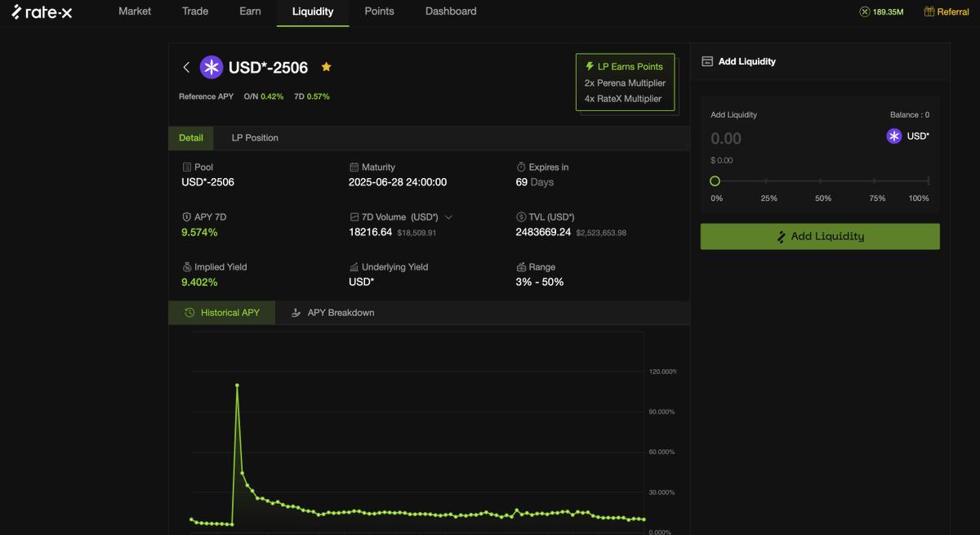
Task: Click the 9.402% Implied Yield value
Action: coord(199,283)
